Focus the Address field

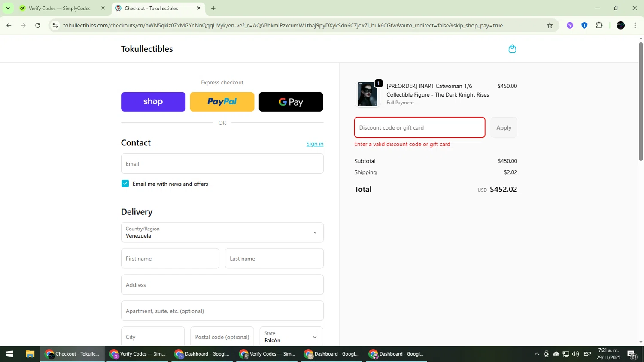point(222,285)
